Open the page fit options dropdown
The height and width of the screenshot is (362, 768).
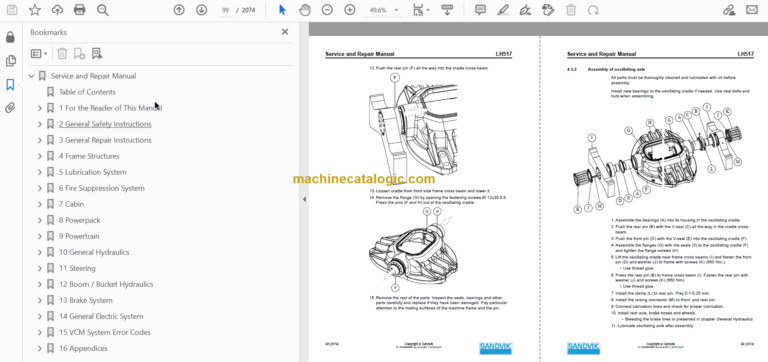[421, 10]
